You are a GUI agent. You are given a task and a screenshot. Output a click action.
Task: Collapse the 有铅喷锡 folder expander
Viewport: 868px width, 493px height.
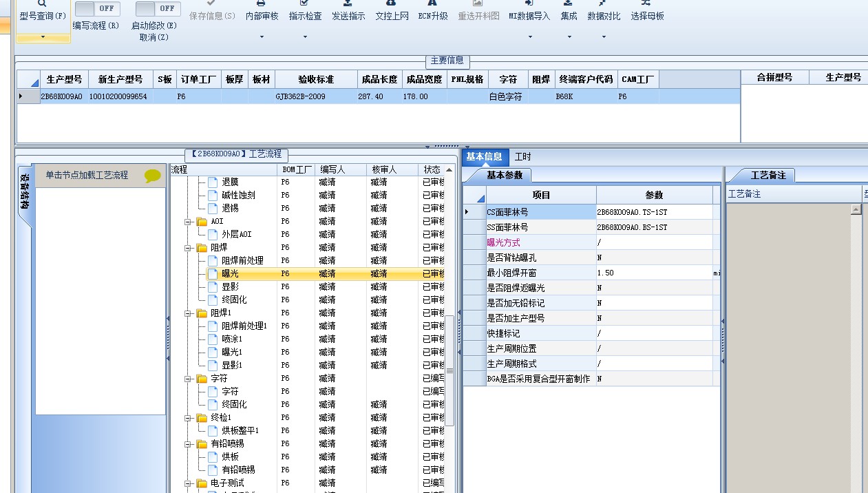pos(189,444)
